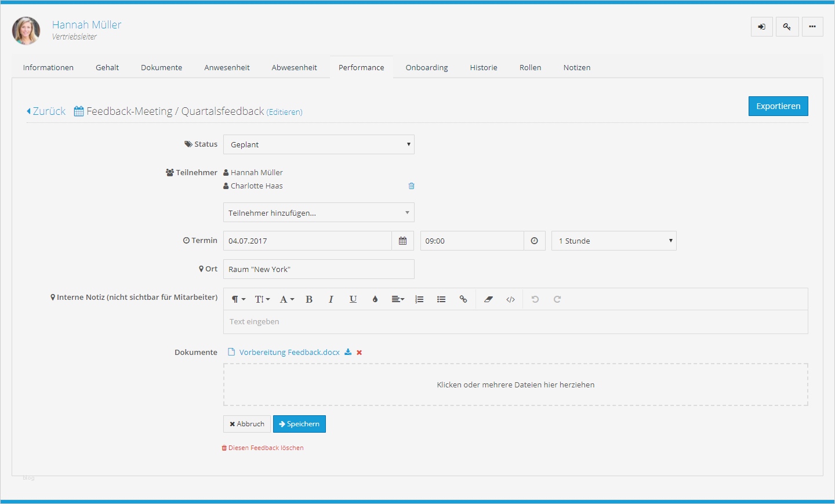Click participant name Hannah Müller in Teilnehmer list
Viewport: 835px width, 504px height.
click(257, 173)
